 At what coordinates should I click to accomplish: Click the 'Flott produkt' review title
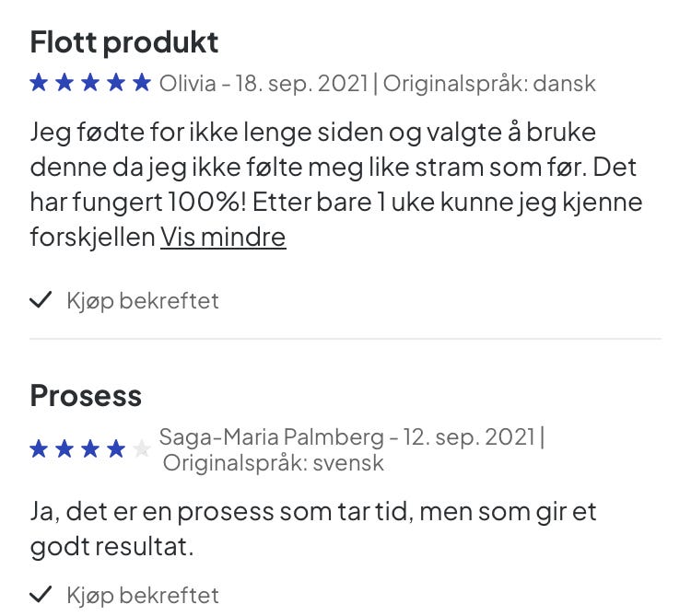point(124,42)
